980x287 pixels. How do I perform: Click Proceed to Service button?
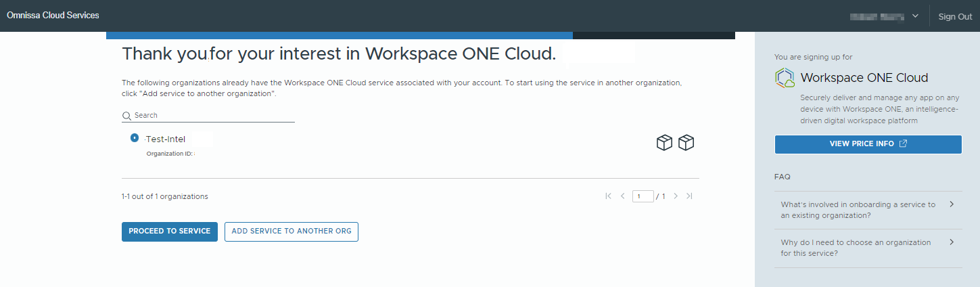pos(170,231)
